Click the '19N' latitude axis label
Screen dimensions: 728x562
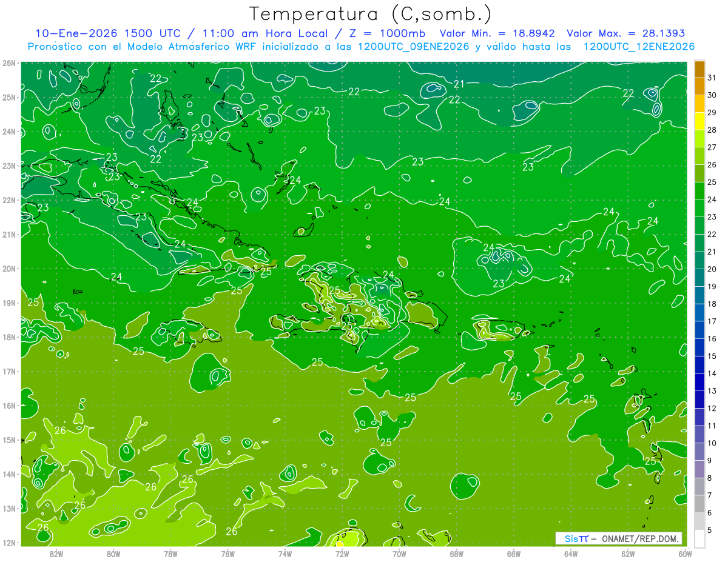click(9, 303)
